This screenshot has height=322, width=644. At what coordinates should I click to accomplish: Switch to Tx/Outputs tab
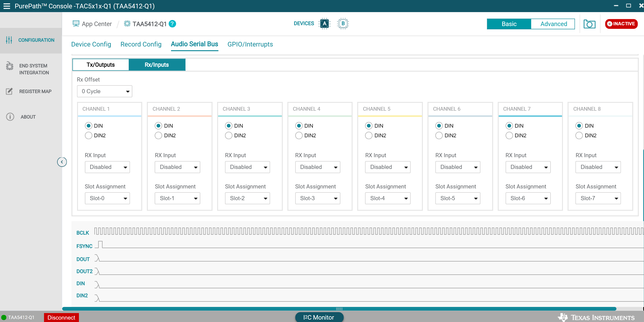point(100,65)
